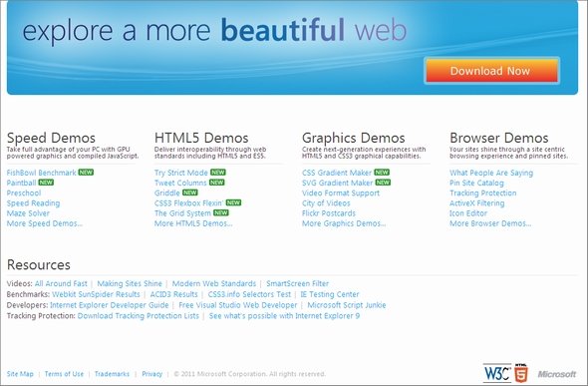588x386 pixels.
Task: Click the NEW badge beside FishBowl Benchmark
Action: click(x=86, y=173)
